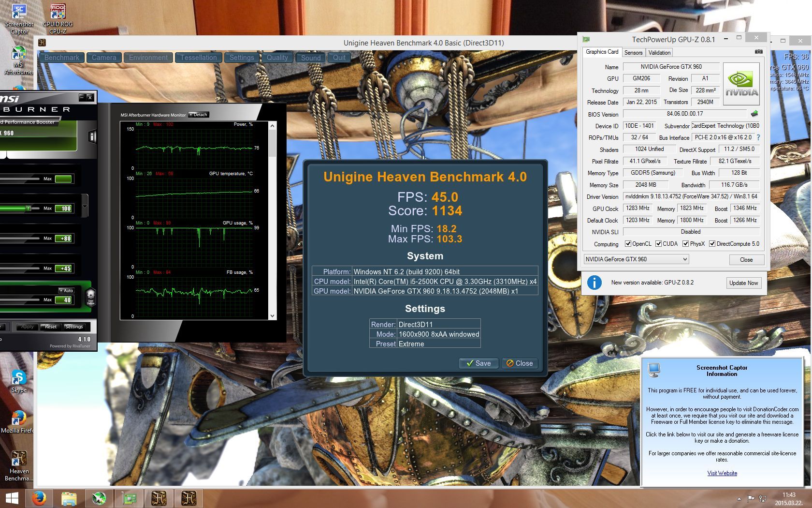
Task: Open the Screenshot Captor desktop icon
Action: 19,19
